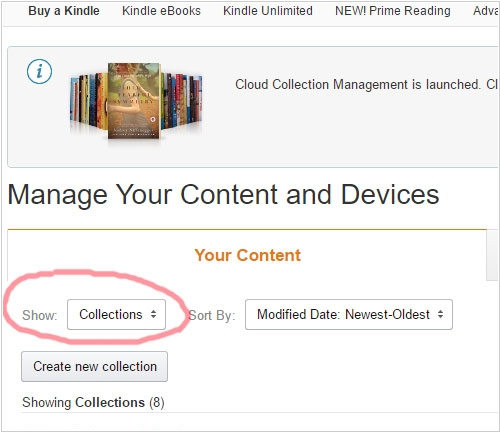Switch to the Your Content tab
This screenshot has height=432, width=500.
coord(247,255)
